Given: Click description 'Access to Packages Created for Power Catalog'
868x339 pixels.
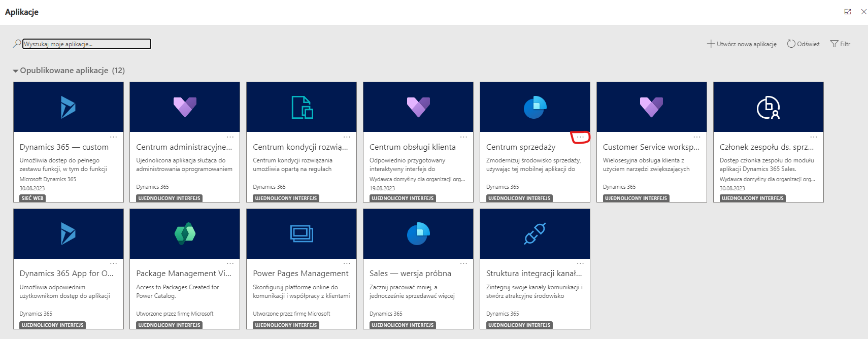Looking at the screenshot, I should (178, 291).
